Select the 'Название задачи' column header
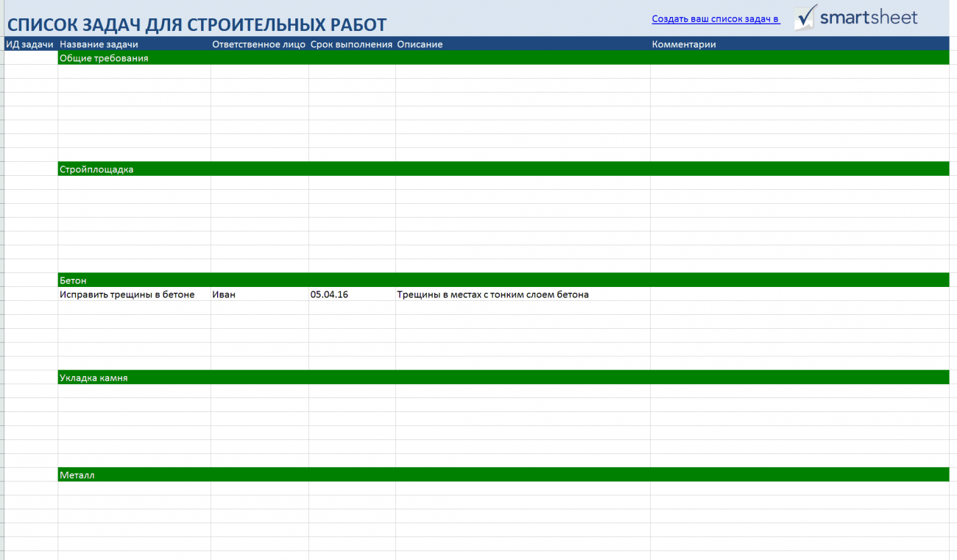This screenshot has height=560, width=957. [135, 44]
